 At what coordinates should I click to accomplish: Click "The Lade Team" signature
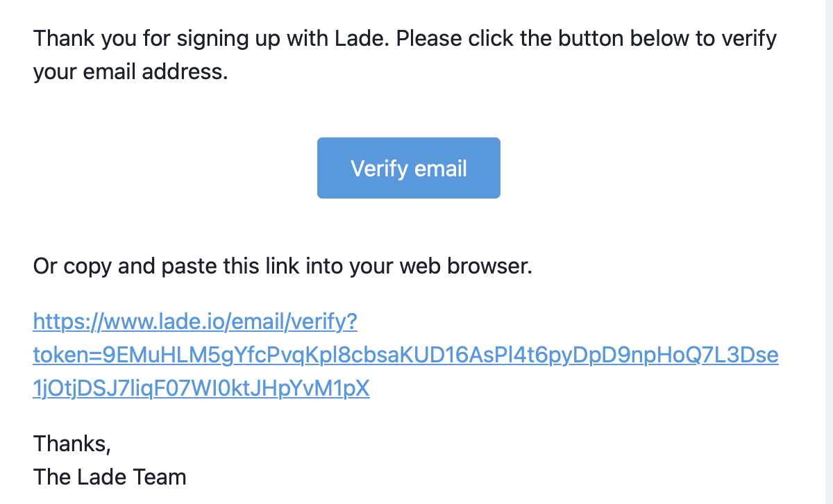[x=110, y=477]
